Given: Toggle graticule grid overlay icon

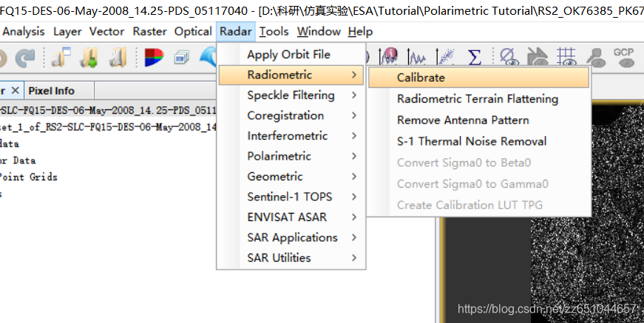Looking at the screenshot, I should click(566, 57).
